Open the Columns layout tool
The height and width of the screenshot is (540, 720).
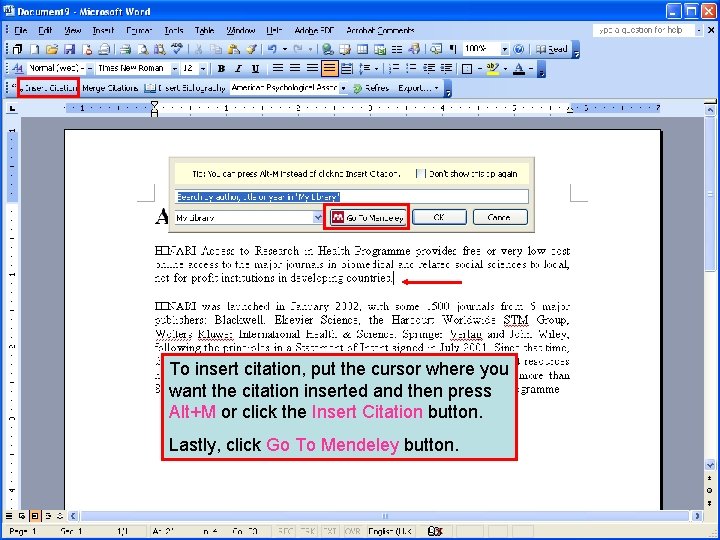pyautogui.click(x=397, y=49)
